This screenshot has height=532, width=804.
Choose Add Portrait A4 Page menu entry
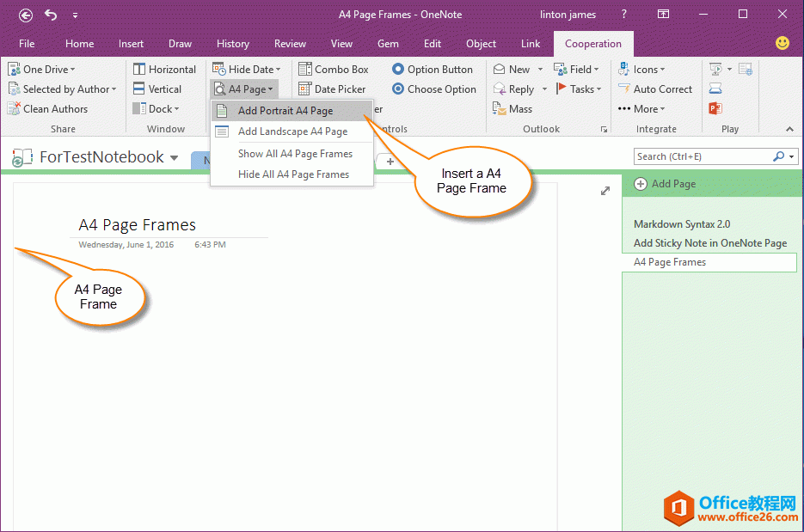coord(284,111)
